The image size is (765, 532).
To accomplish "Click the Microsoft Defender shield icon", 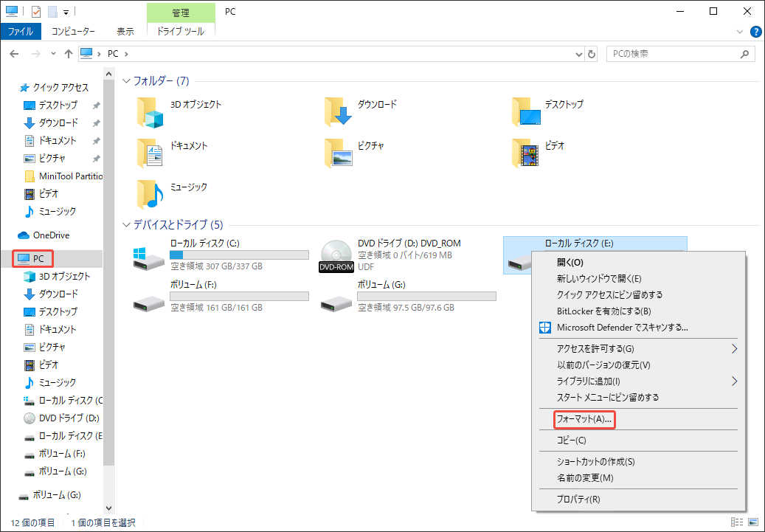I will tap(545, 328).
